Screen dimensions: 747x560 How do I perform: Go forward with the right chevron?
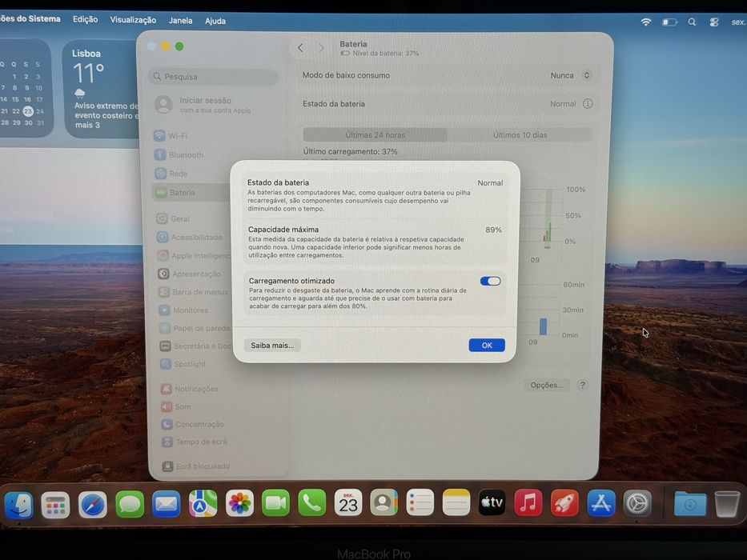coord(322,48)
